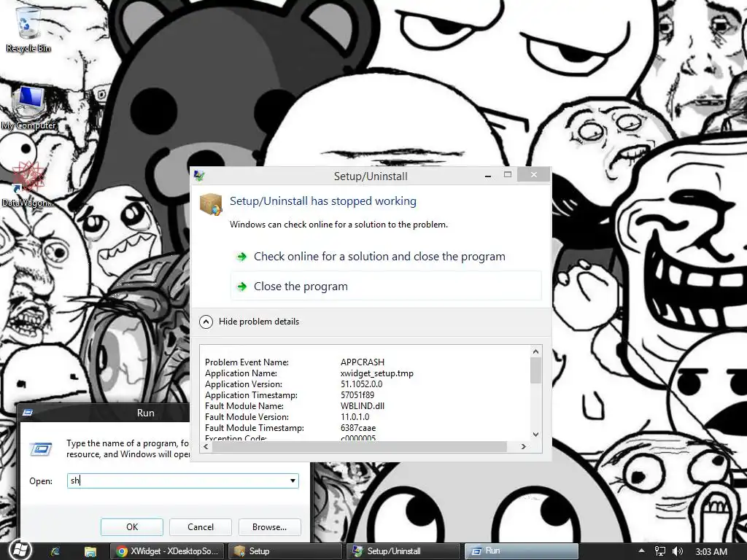This screenshot has width=747, height=560.
Task: Click the vertical scrollbar thumb in details
Action: [x=536, y=370]
